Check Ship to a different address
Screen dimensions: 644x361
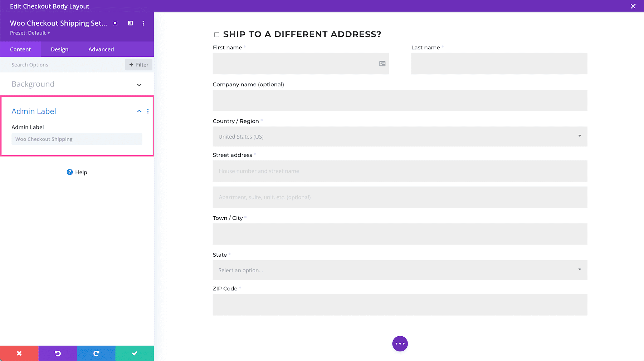(216, 34)
